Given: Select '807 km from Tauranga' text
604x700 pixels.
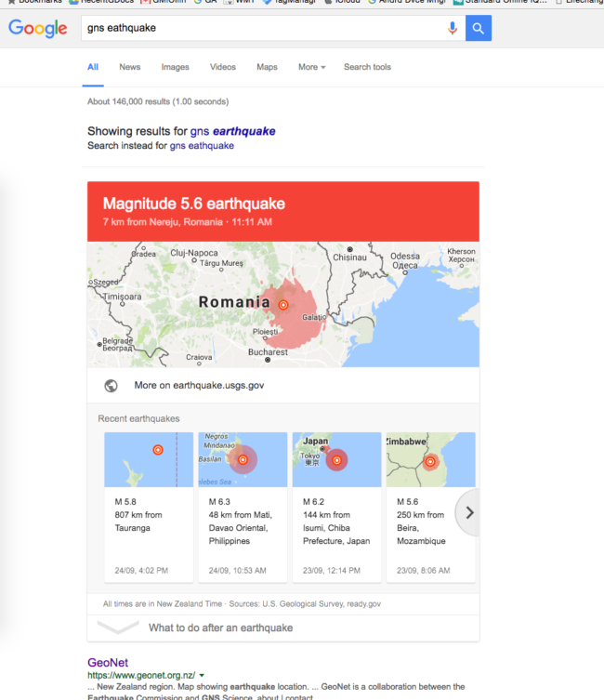Looking at the screenshot, I should [138, 522].
